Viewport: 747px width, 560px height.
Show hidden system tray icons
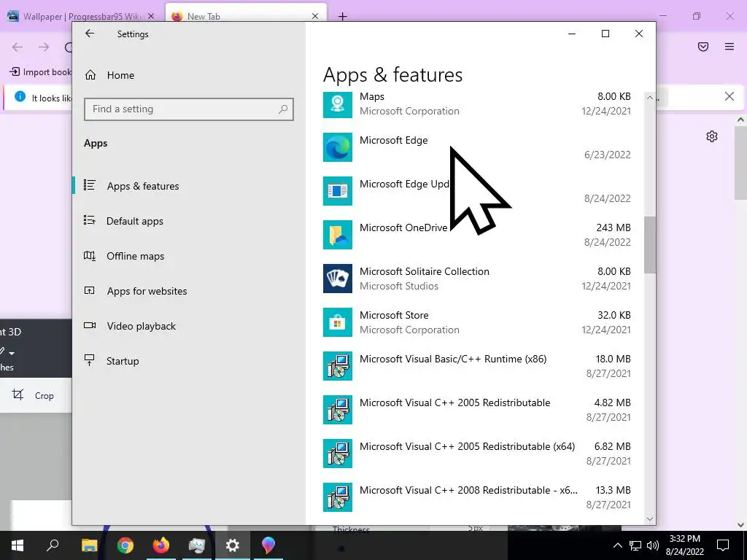pos(617,545)
